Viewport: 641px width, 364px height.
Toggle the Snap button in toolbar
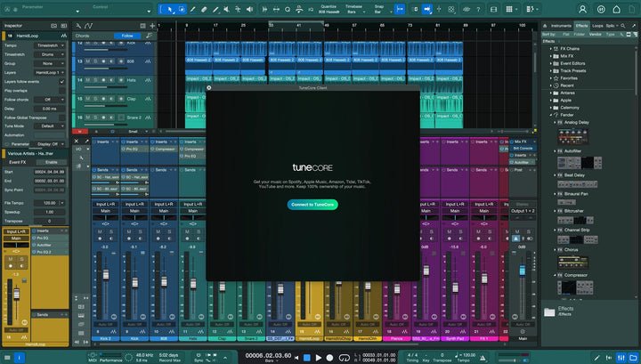click(400, 9)
